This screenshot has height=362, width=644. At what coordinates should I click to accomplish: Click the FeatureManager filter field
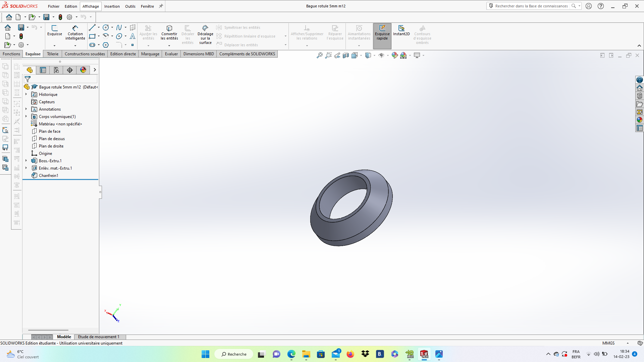point(61,79)
